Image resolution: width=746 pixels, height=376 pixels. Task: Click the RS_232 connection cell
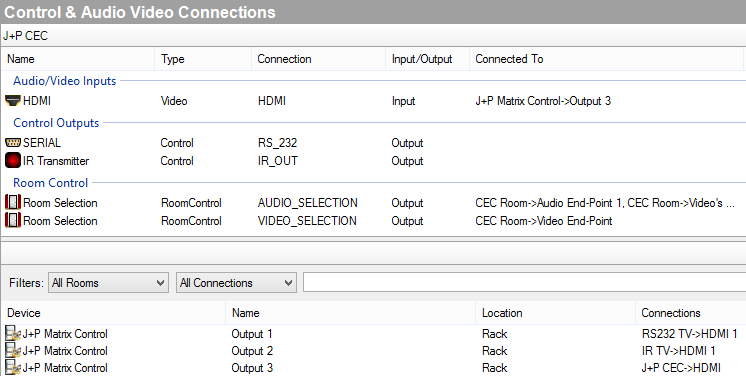277,143
